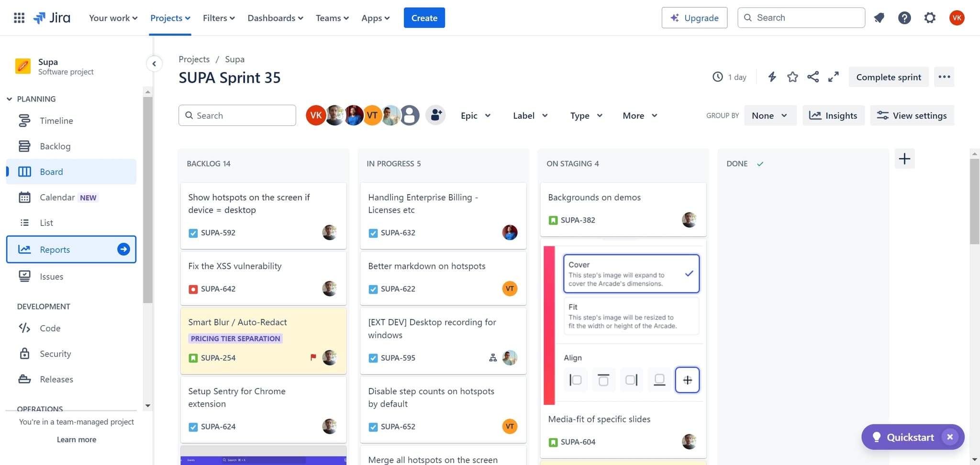Open the Timeline view in the sidebar
This screenshot has width=980, height=465.
coord(56,121)
